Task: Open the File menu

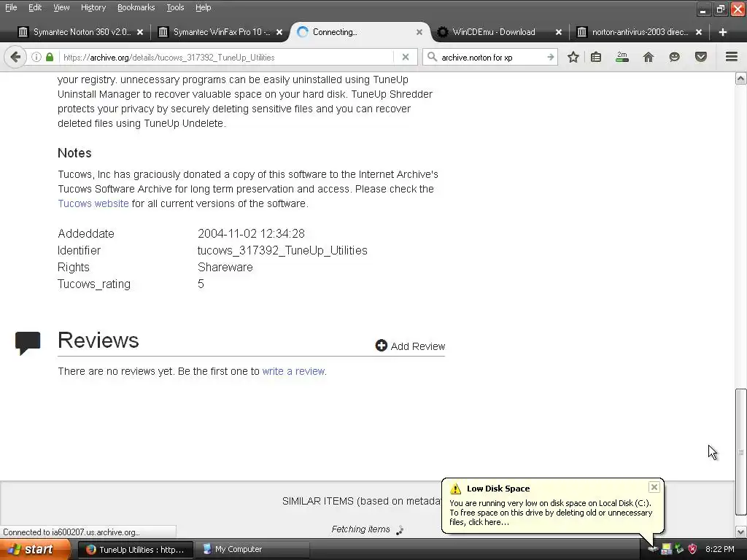Action: [11, 7]
